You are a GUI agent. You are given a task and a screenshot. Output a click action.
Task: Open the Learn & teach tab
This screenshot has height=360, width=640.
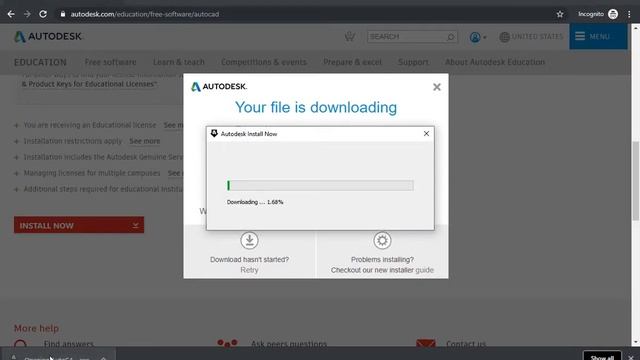179,62
